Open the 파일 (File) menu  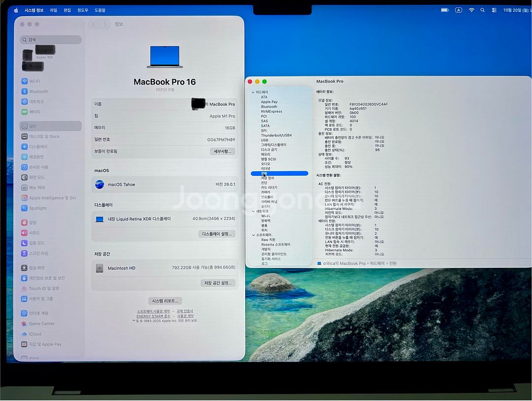[53, 10]
